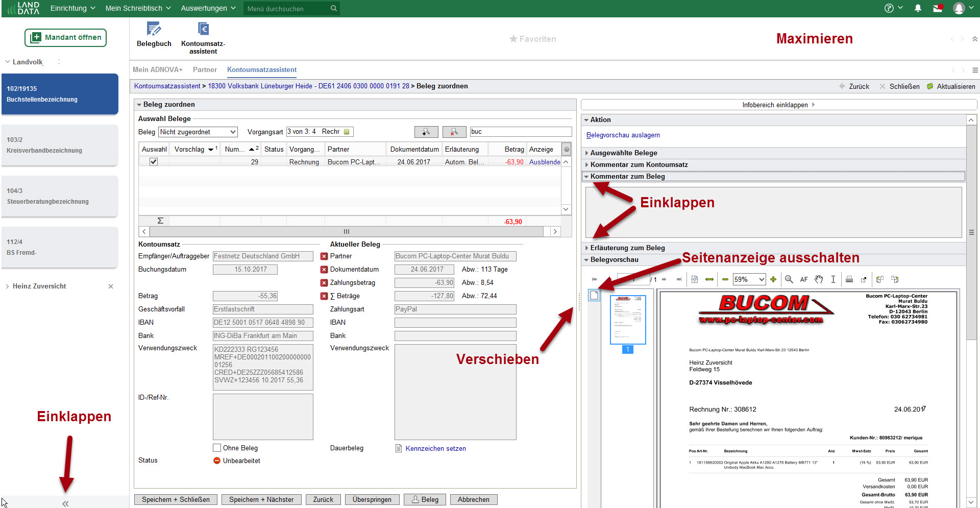Click the print icon in Belegvorschau toolbar

pyautogui.click(x=849, y=279)
